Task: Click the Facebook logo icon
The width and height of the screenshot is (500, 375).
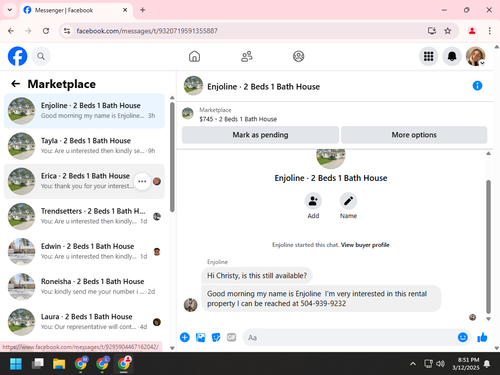Action: [x=17, y=56]
